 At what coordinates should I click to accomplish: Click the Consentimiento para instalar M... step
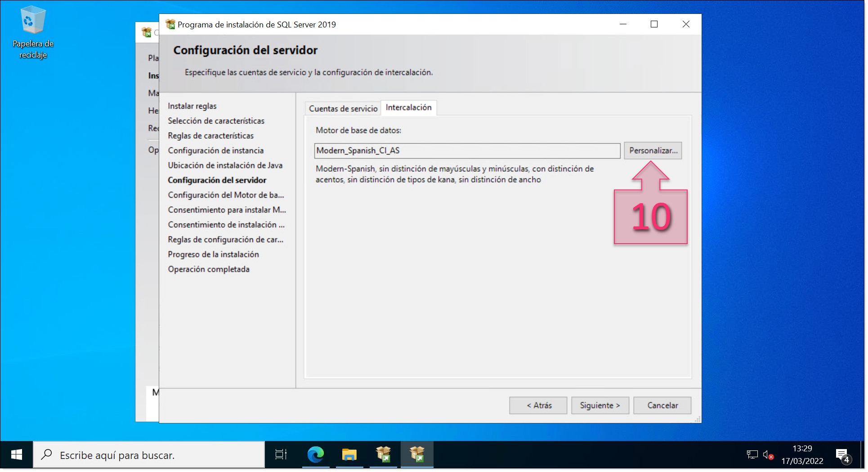coord(227,210)
